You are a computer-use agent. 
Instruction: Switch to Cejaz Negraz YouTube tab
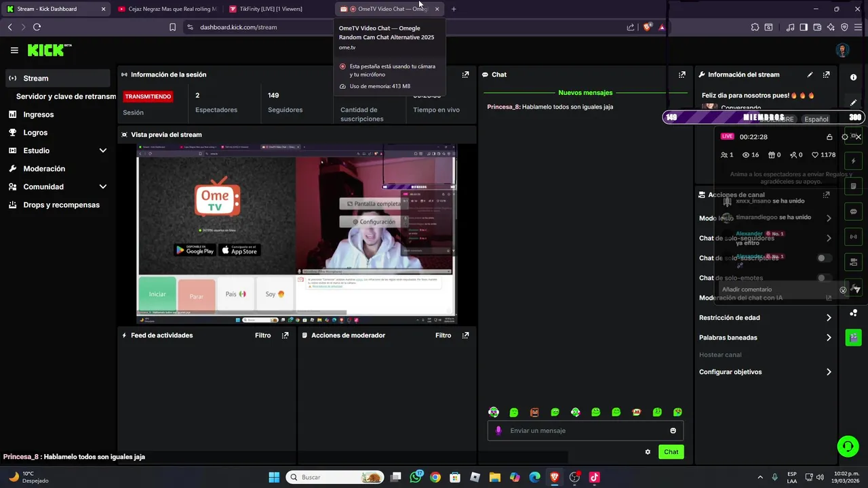[166, 9]
